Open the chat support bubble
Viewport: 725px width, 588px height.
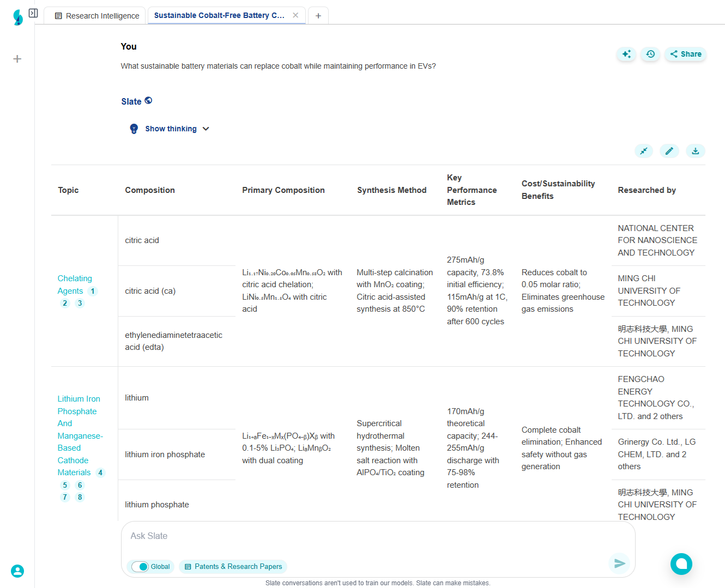pos(681,564)
